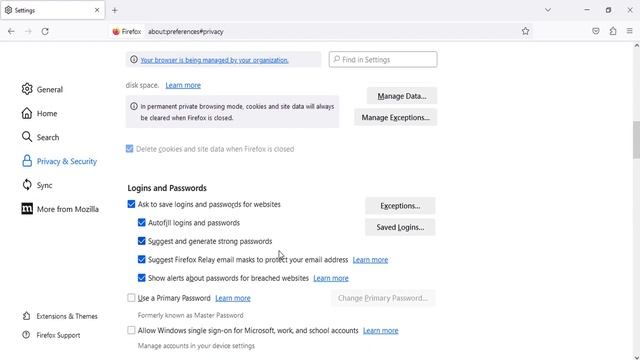Click the Find in Settings search field

point(383,60)
